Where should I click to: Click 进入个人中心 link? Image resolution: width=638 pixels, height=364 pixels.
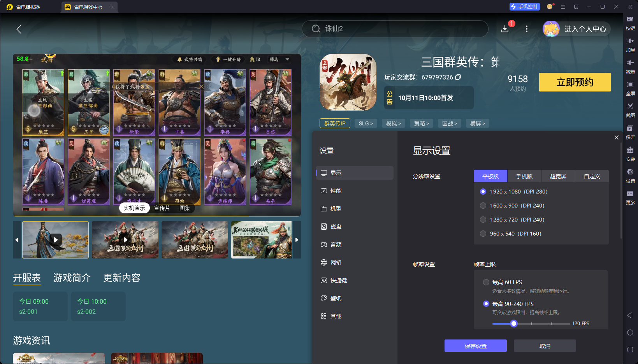[585, 29]
